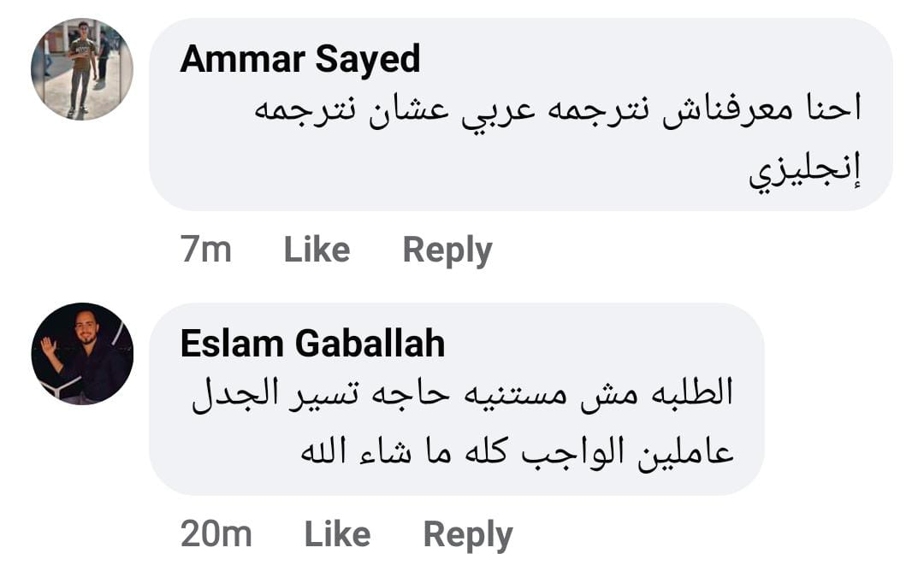Reply to Eslam Gaballah's comment
The height and width of the screenshot is (583, 924).
coord(468,534)
